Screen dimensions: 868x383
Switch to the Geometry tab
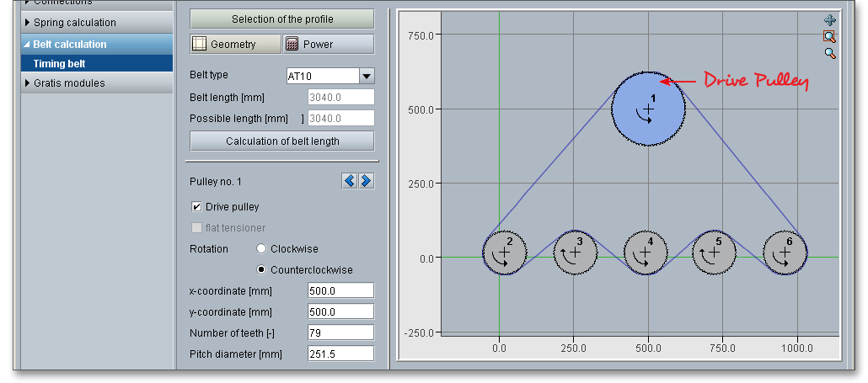[x=235, y=44]
